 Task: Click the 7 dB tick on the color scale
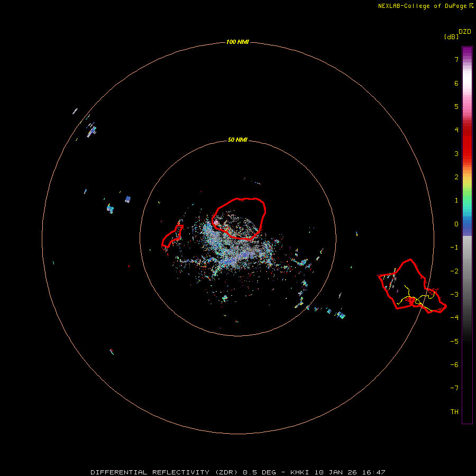[456, 59]
